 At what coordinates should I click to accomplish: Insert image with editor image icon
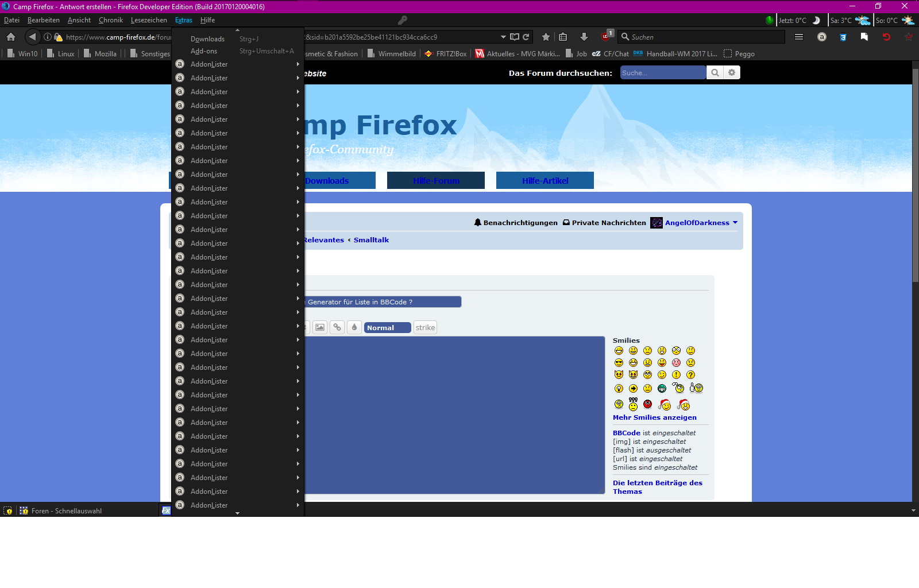pos(320,327)
